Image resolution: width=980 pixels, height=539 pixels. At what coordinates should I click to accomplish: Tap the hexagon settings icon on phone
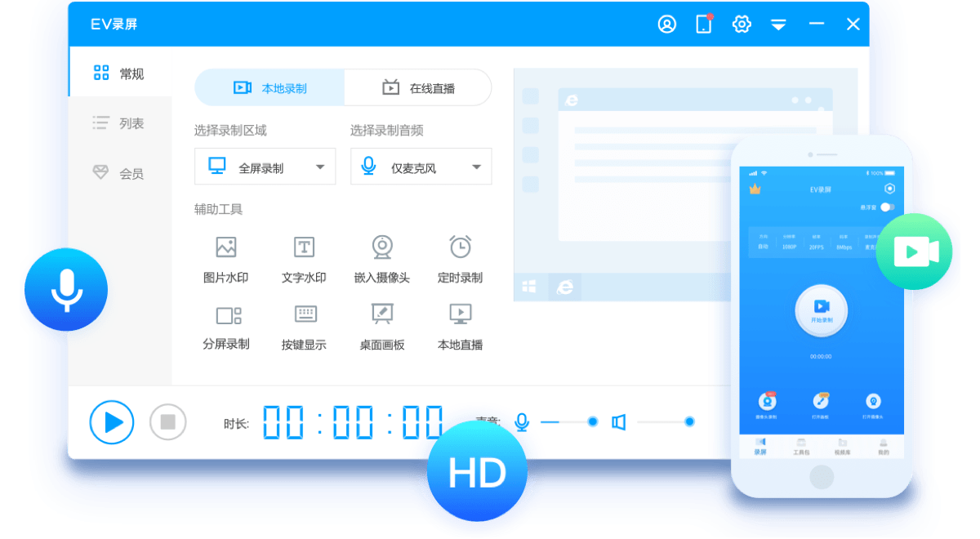point(889,189)
